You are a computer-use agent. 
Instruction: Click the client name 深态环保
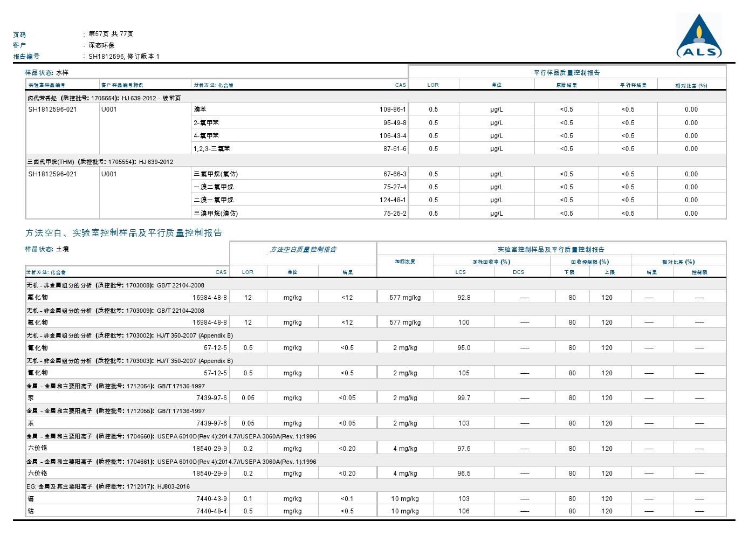pos(101,45)
